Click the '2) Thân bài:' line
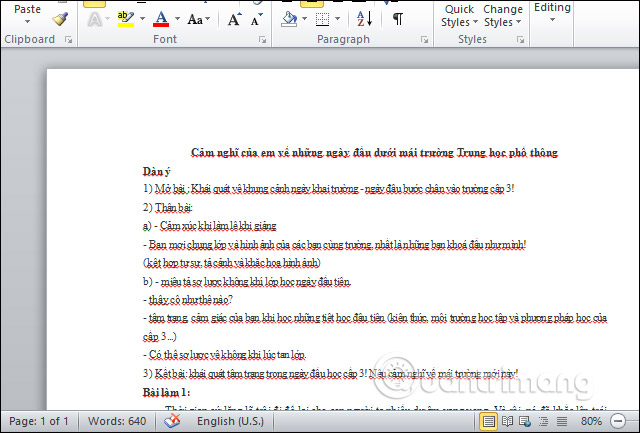The image size is (640, 433). pyautogui.click(x=167, y=208)
